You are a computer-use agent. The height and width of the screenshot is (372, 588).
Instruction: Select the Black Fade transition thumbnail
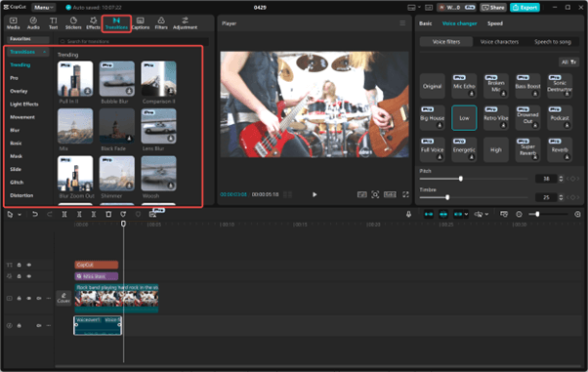click(x=116, y=126)
